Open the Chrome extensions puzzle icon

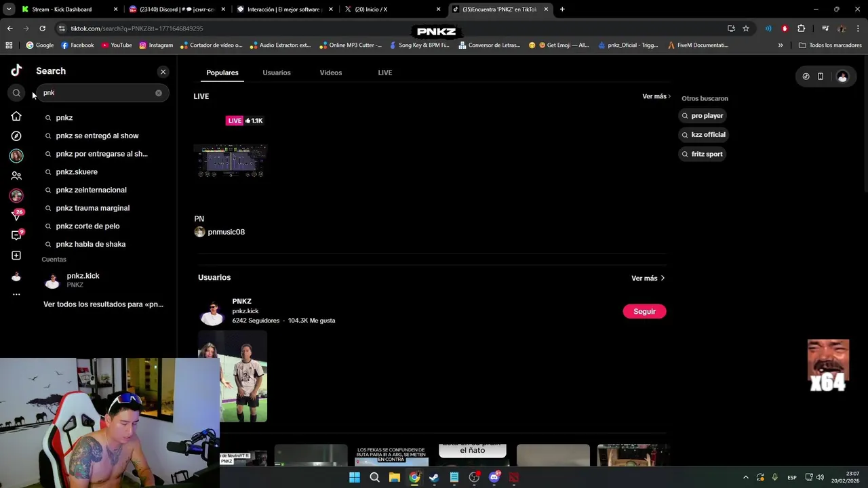(x=802, y=28)
